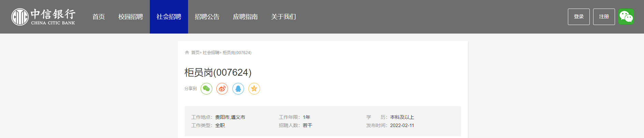Viewport: 644px width, 138px height.
Task: Follow the 首页 breadcrumb link
Action: point(195,53)
